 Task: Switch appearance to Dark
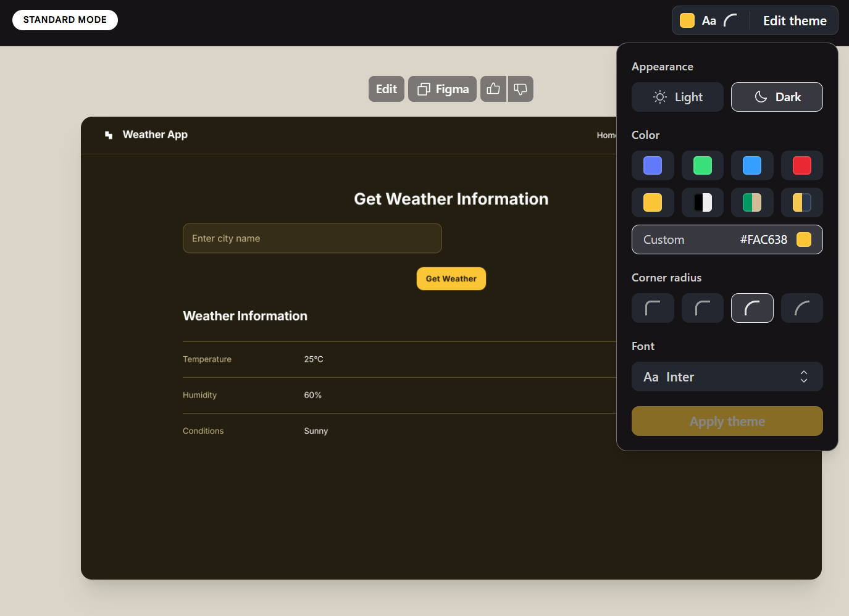[777, 97]
